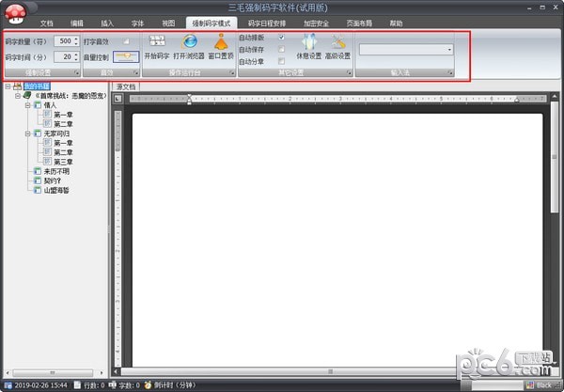564x392 pixels.
Task: Increase 码字数量 value with up arrow
Action: click(76, 39)
